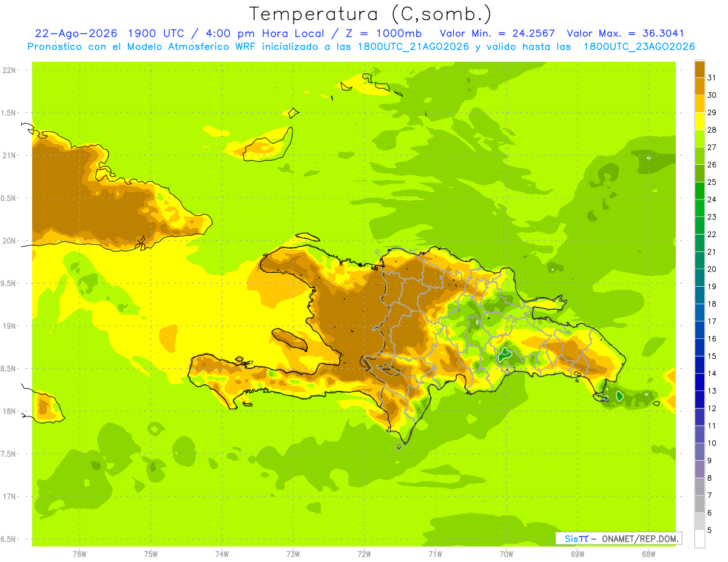Click the gray colorbar band between 6 and 7
Viewport: 728px width, 562px height.
tap(699, 504)
